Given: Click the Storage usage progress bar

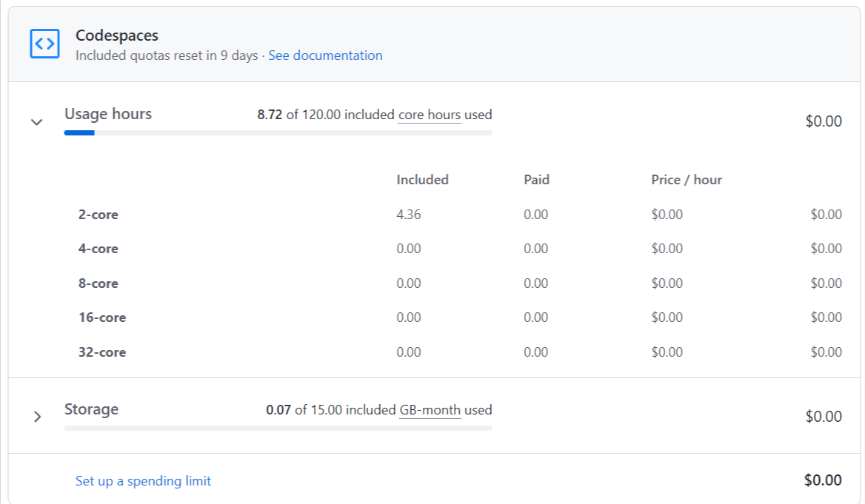Looking at the screenshot, I should (x=278, y=429).
